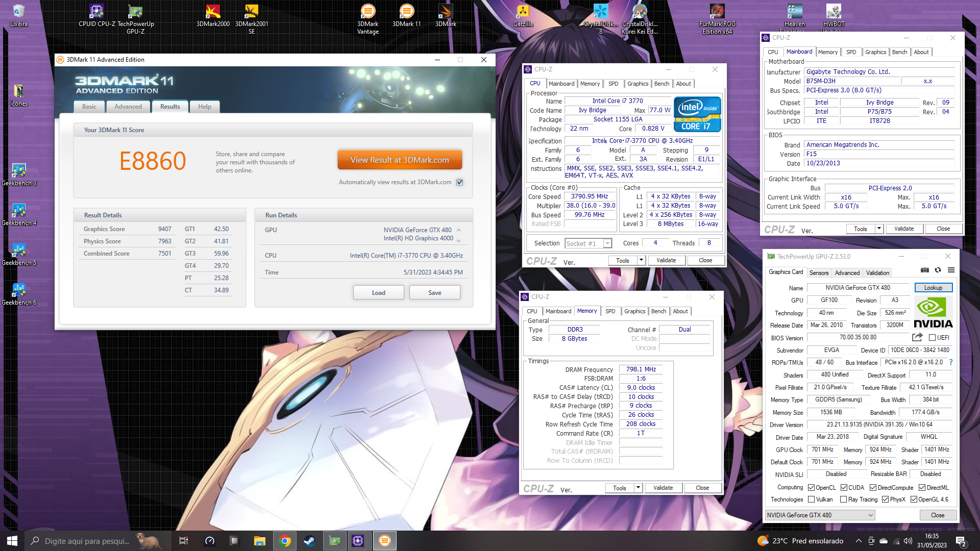Click the DRAM Frequency value 798.1 MHz
The image size is (980, 551).
pos(641,369)
